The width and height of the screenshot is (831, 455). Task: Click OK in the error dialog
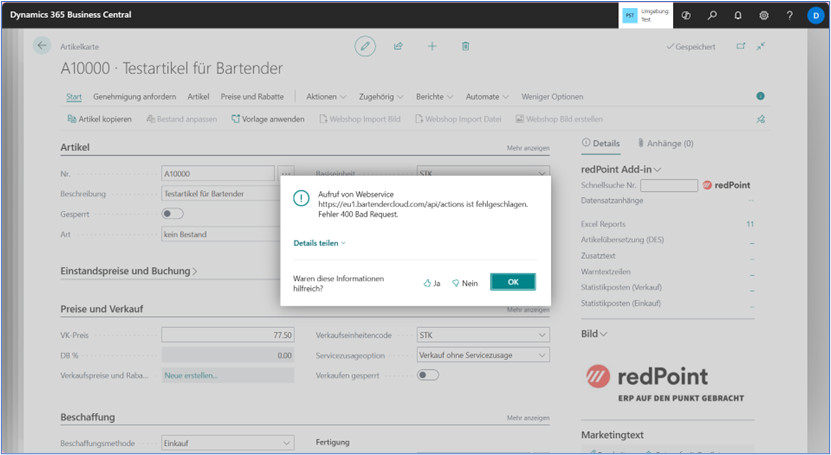coord(512,282)
